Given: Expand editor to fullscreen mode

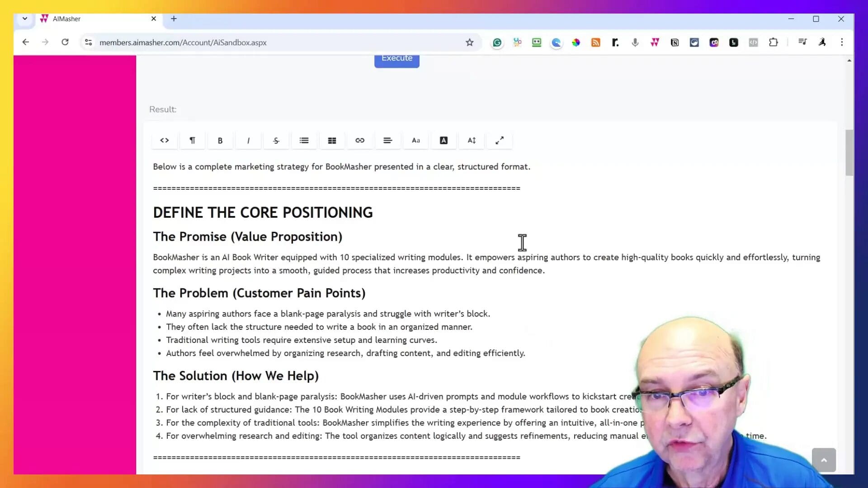Looking at the screenshot, I should (x=500, y=141).
